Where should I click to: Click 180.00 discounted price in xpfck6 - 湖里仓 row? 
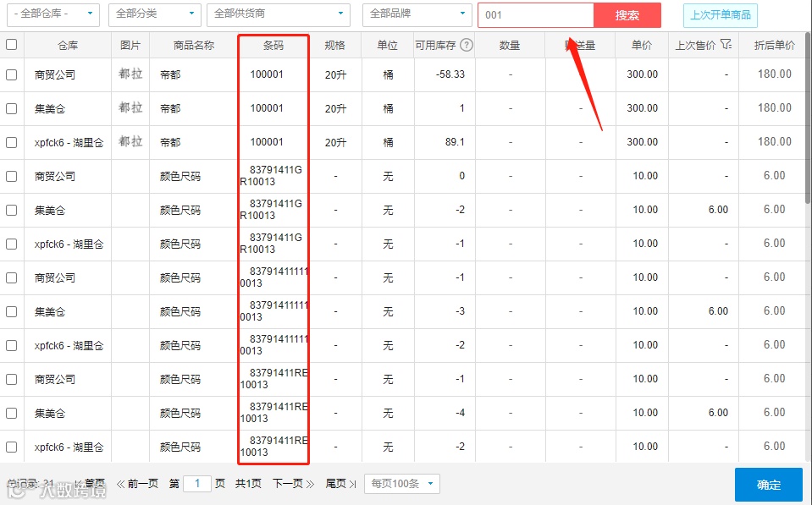775,141
